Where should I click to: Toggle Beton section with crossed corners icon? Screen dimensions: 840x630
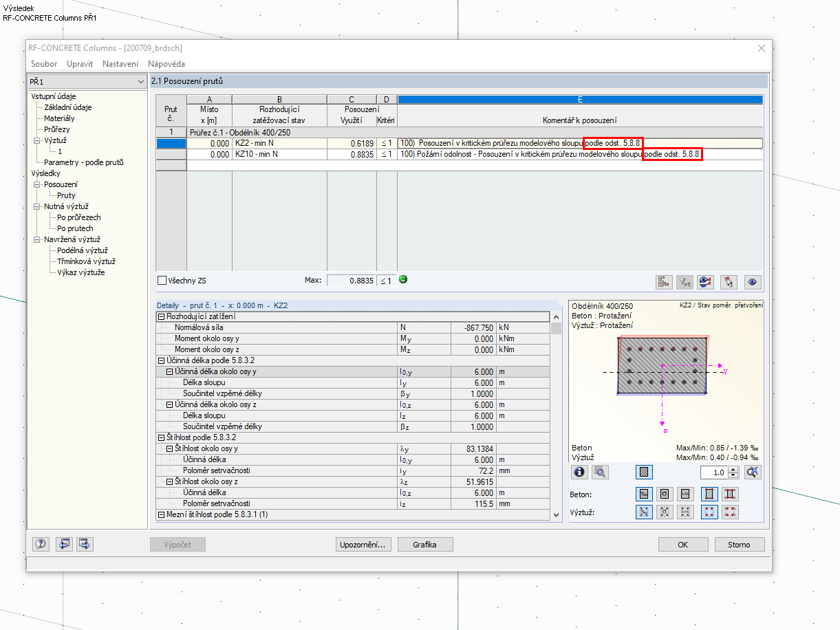click(x=730, y=494)
